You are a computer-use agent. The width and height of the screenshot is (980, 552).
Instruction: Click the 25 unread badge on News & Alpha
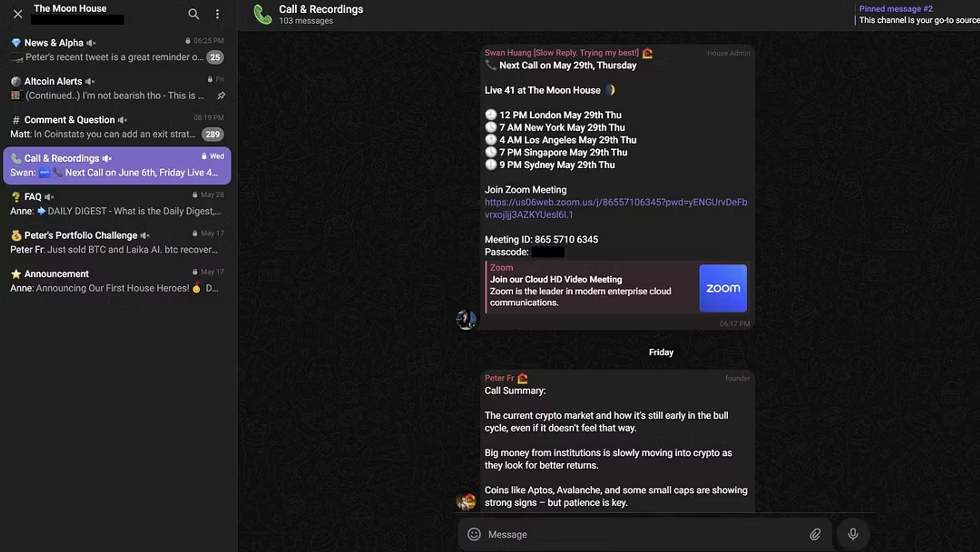[x=215, y=58]
